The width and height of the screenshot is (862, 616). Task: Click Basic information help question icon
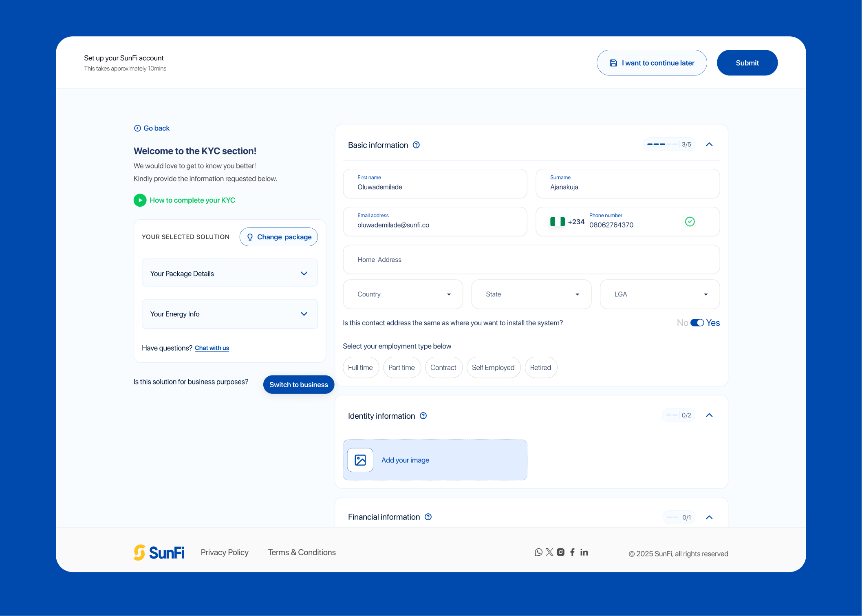(x=416, y=145)
